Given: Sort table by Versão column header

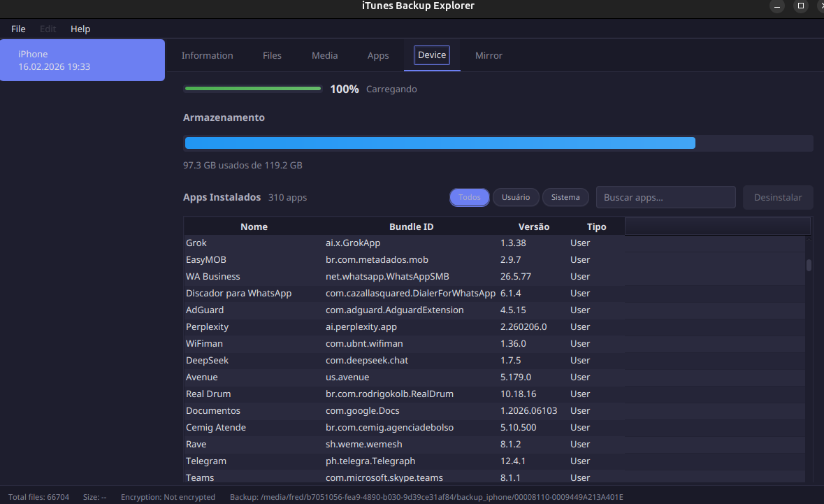Looking at the screenshot, I should [533, 226].
